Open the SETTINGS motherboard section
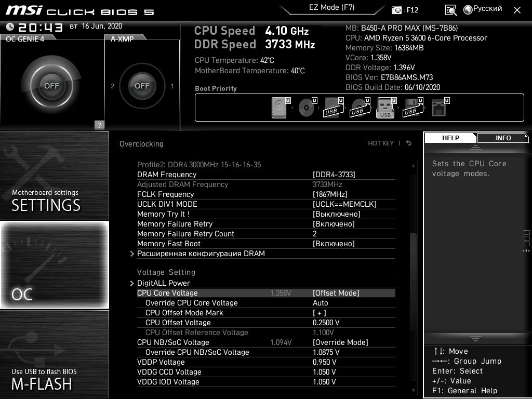 54,176
